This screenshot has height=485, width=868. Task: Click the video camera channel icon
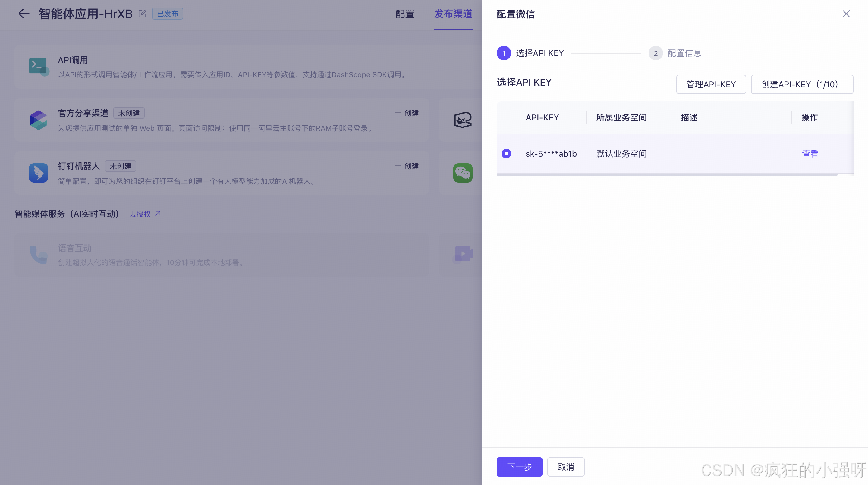(463, 254)
